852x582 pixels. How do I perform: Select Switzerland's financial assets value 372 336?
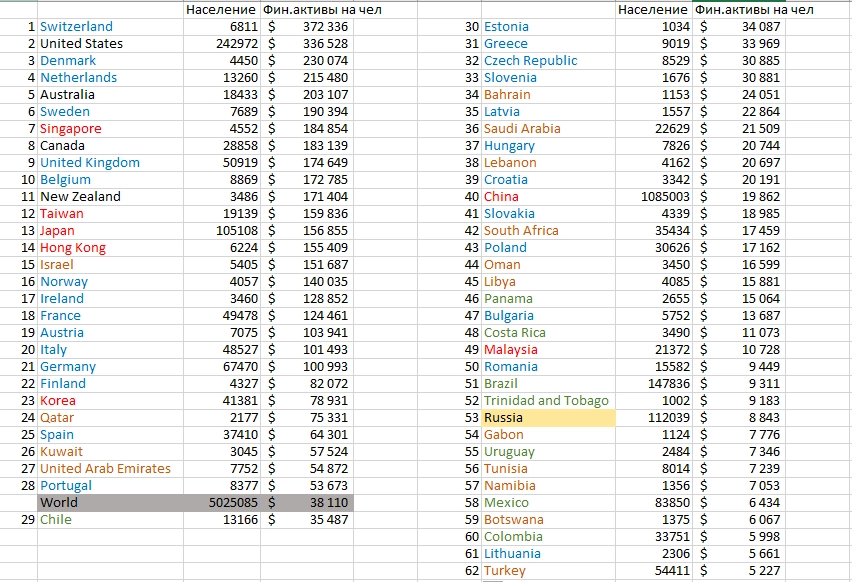pos(320,26)
